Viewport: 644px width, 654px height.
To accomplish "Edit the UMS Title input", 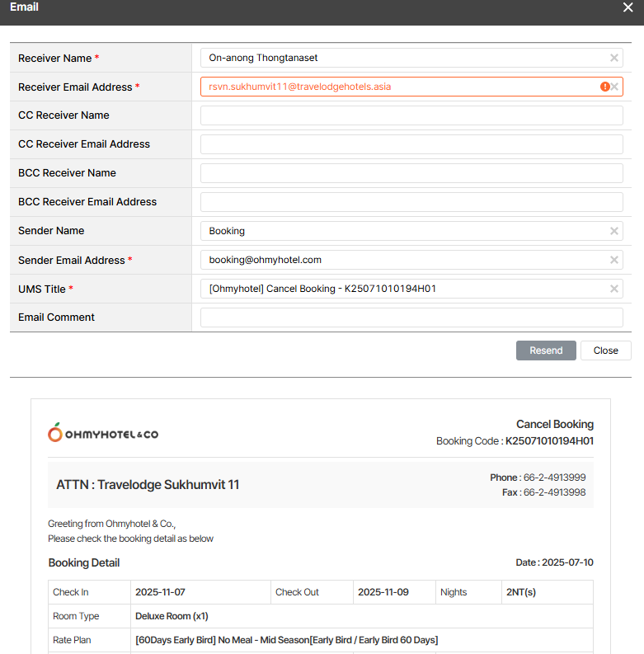I will (411, 289).
